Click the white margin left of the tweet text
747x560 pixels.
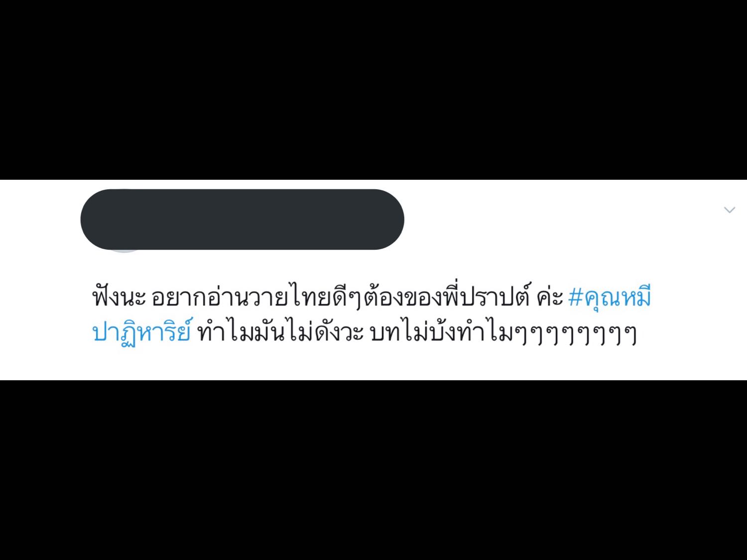click(x=45, y=314)
